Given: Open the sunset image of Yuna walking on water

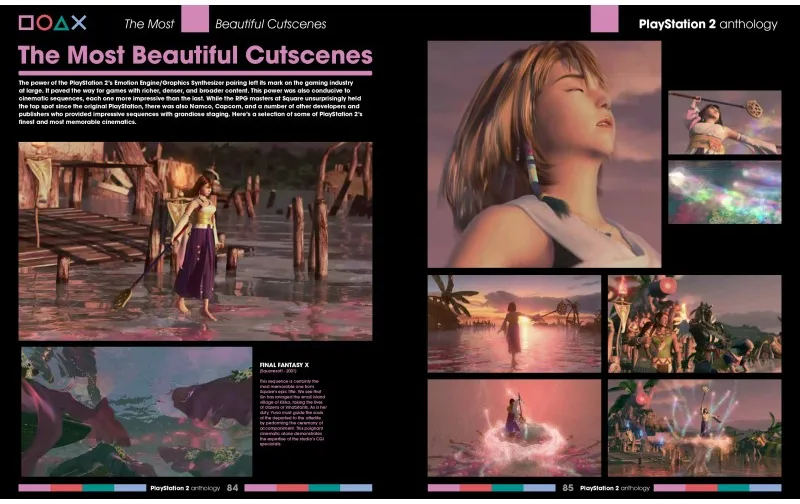Looking at the screenshot, I should pyautogui.click(x=514, y=323).
